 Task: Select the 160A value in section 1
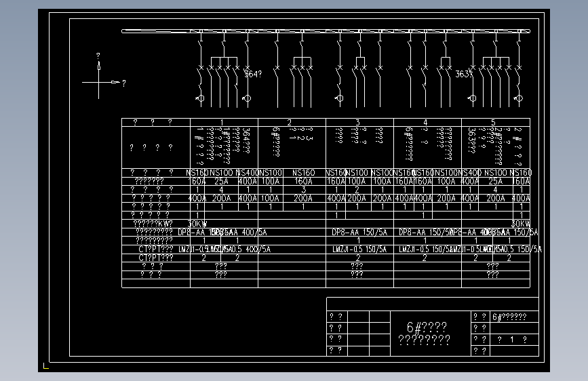pyautogui.click(x=197, y=181)
